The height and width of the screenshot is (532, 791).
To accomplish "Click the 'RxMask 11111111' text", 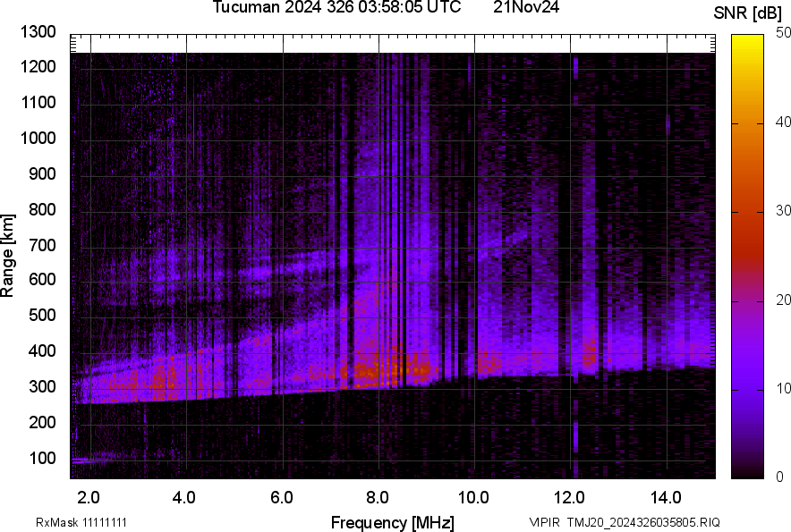I will click(x=81, y=522).
